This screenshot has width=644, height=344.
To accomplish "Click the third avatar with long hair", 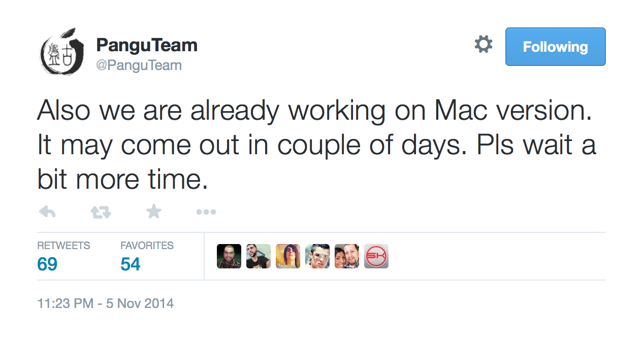I will point(288,256).
